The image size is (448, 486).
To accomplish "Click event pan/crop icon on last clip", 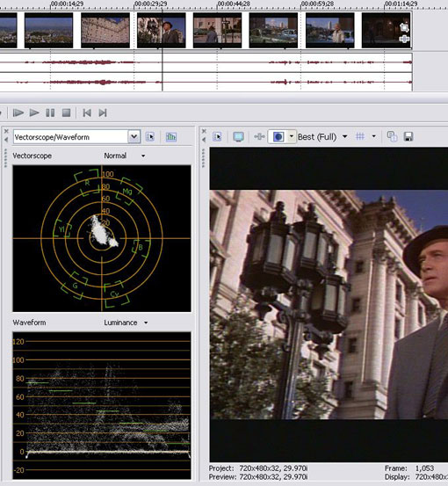I will point(404,27).
